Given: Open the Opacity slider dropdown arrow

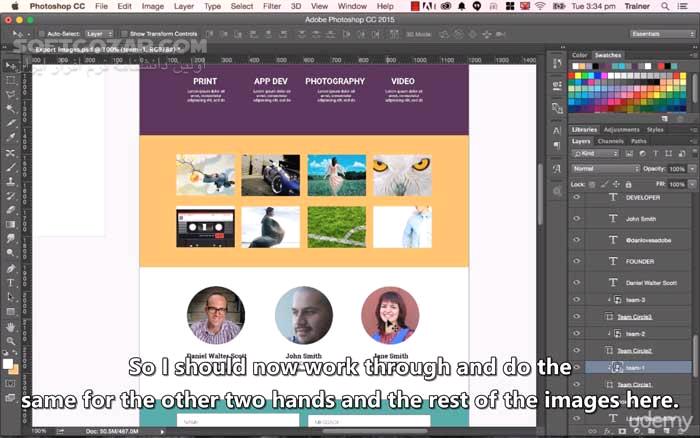Looking at the screenshot, I should pos(692,169).
